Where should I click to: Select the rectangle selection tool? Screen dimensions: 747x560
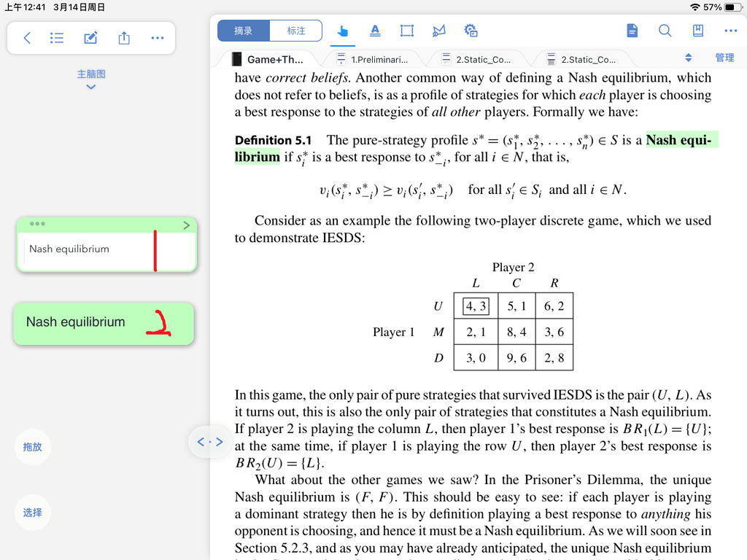407,31
